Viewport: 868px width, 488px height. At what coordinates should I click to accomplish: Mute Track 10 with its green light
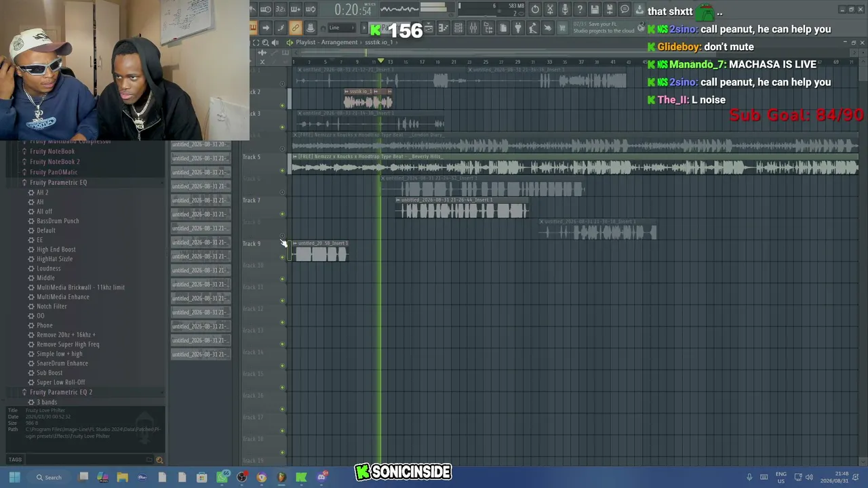pos(283,279)
